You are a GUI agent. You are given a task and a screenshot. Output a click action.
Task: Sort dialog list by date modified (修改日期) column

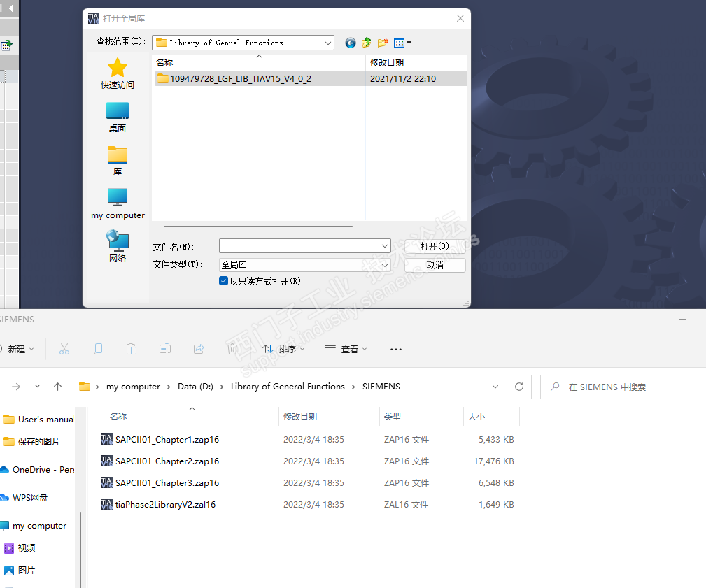(x=416, y=62)
